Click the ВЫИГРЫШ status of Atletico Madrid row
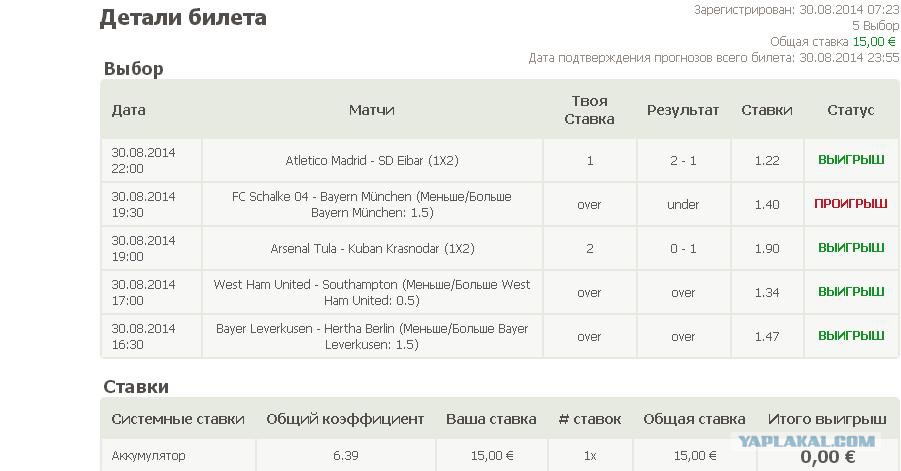This screenshot has width=901, height=471. tap(851, 160)
